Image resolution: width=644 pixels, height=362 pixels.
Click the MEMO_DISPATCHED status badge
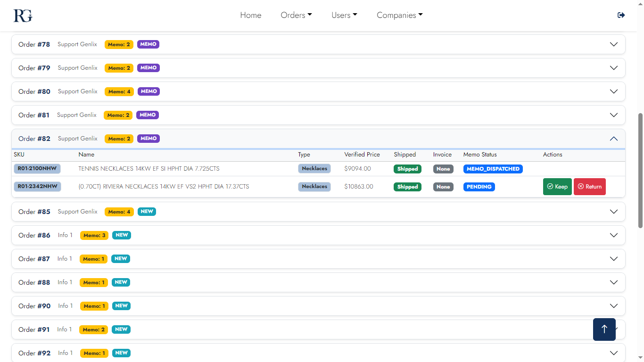click(493, 169)
